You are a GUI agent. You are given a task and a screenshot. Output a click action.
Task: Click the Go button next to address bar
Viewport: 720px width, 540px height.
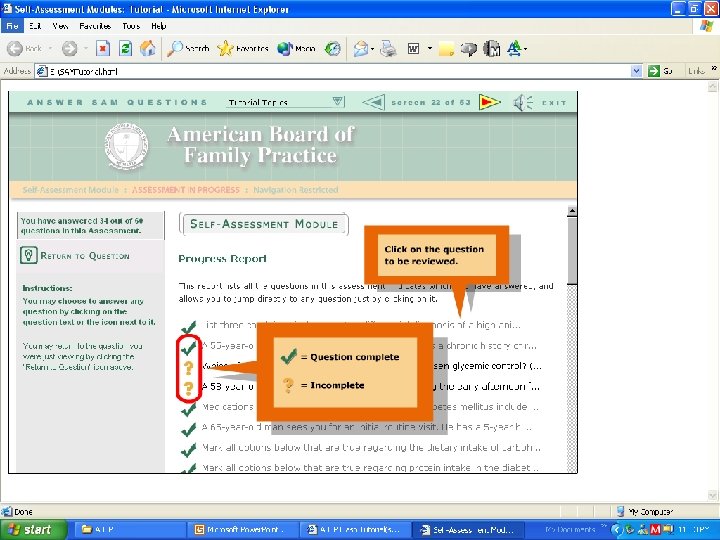[660, 71]
